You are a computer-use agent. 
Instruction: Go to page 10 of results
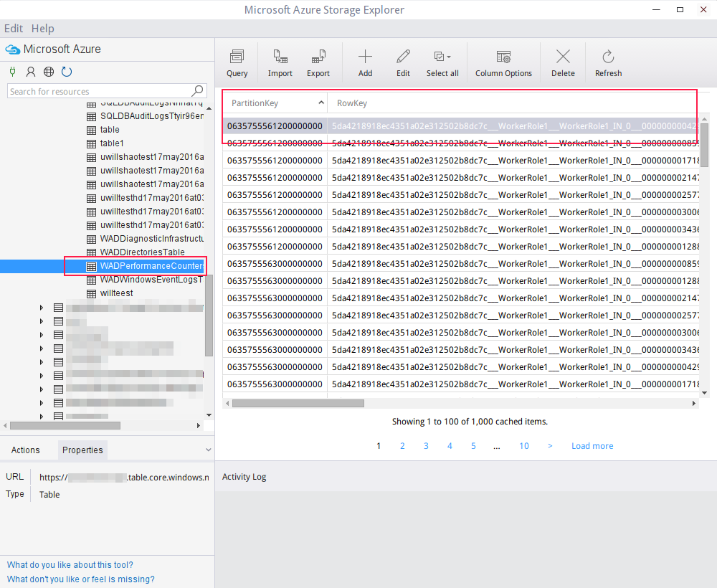click(524, 446)
